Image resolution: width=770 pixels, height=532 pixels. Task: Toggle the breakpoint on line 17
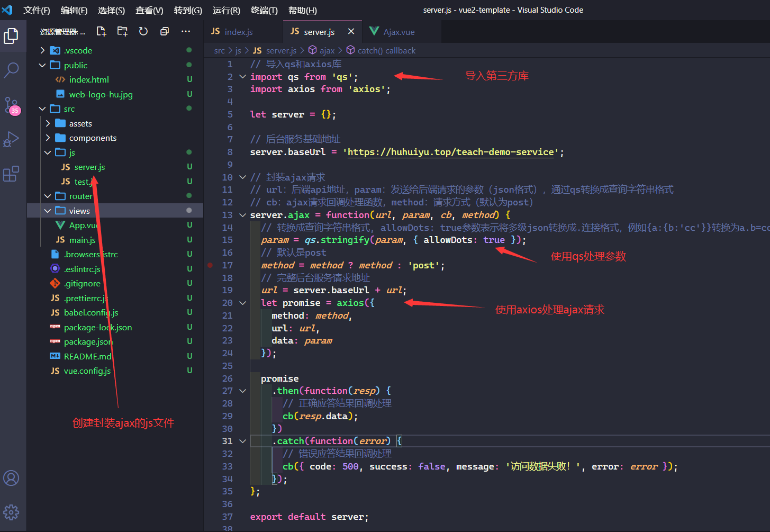point(210,265)
